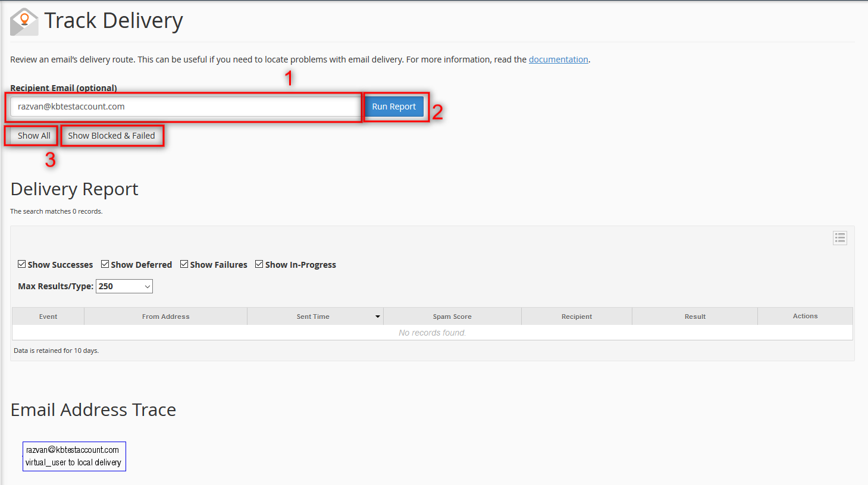Screen dimensions: 868x485
Task: Expand the Max Results/Type dropdown
Action: pyautogui.click(x=124, y=286)
